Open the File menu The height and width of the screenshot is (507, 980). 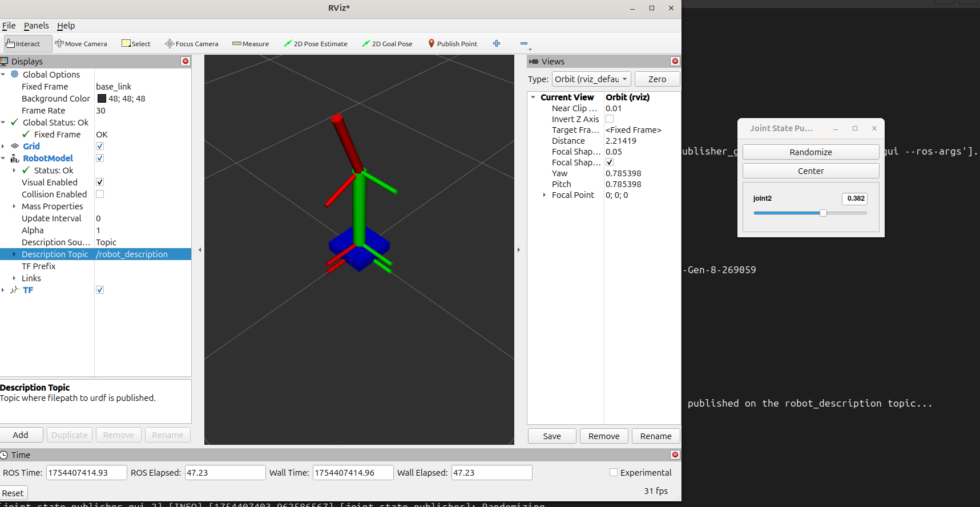pyautogui.click(x=9, y=26)
